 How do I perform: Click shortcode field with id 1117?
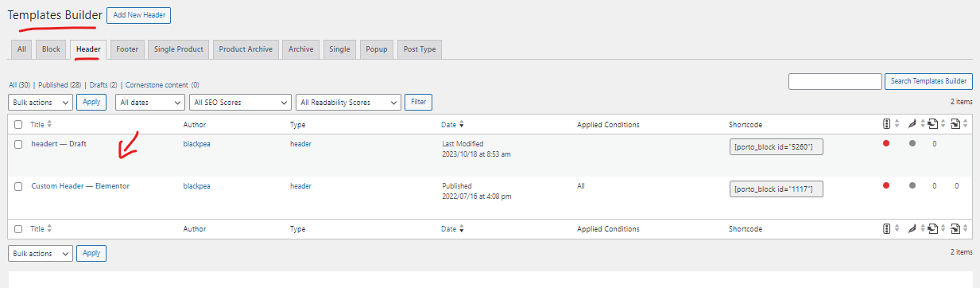point(776,189)
